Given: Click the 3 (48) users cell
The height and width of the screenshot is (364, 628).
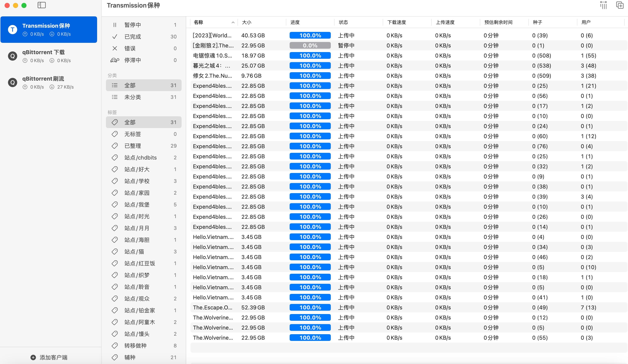Looking at the screenshot, I should (588, 66).
